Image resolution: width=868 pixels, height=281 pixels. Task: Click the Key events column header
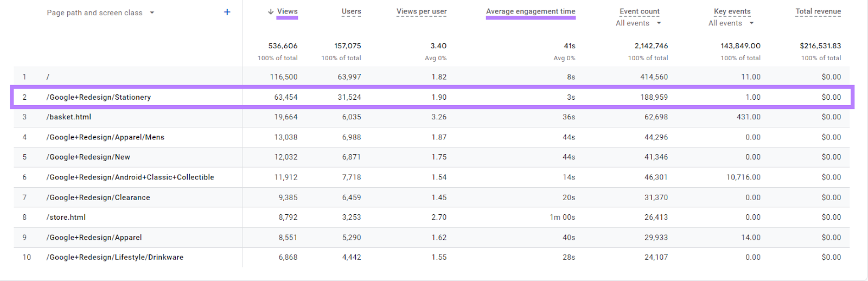[x=732, y=11]
